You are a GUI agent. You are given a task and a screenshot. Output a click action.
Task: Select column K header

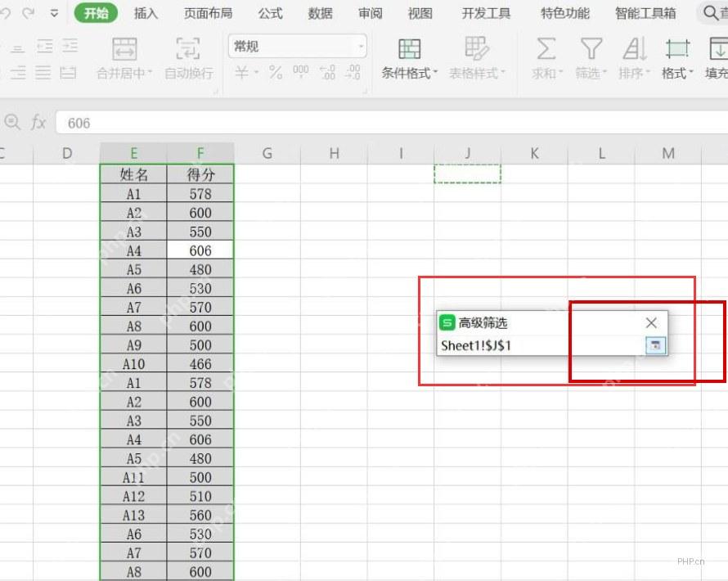point(534,153)
